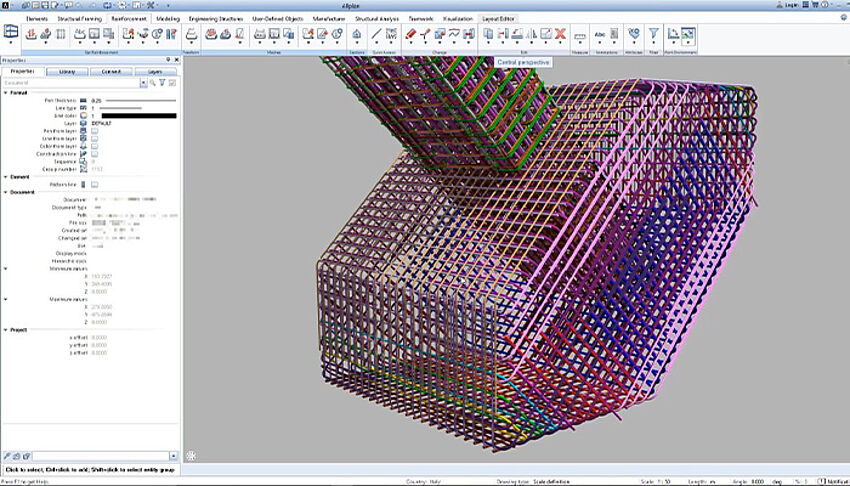Click the black Line color swatch

[x=139, y=116]
